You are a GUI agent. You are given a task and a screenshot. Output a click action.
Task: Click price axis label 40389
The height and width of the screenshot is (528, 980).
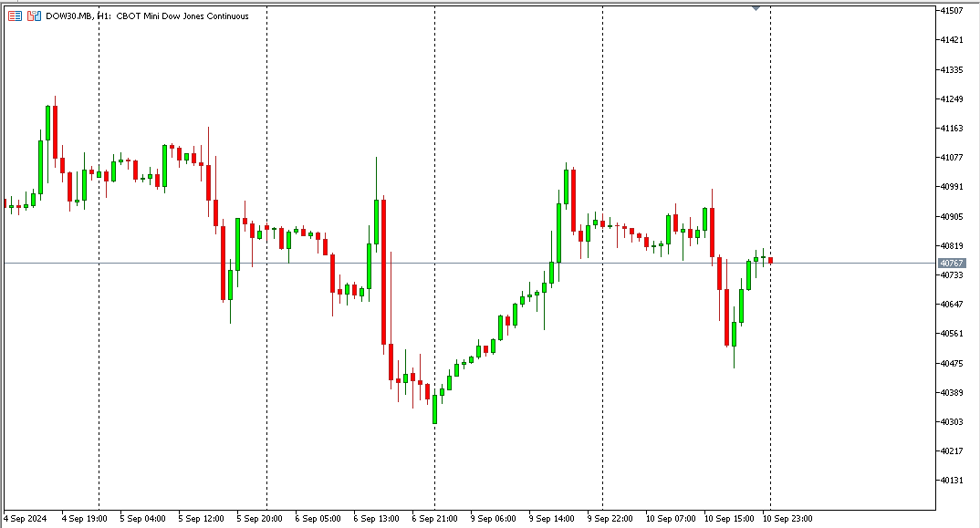coord(952,392)
